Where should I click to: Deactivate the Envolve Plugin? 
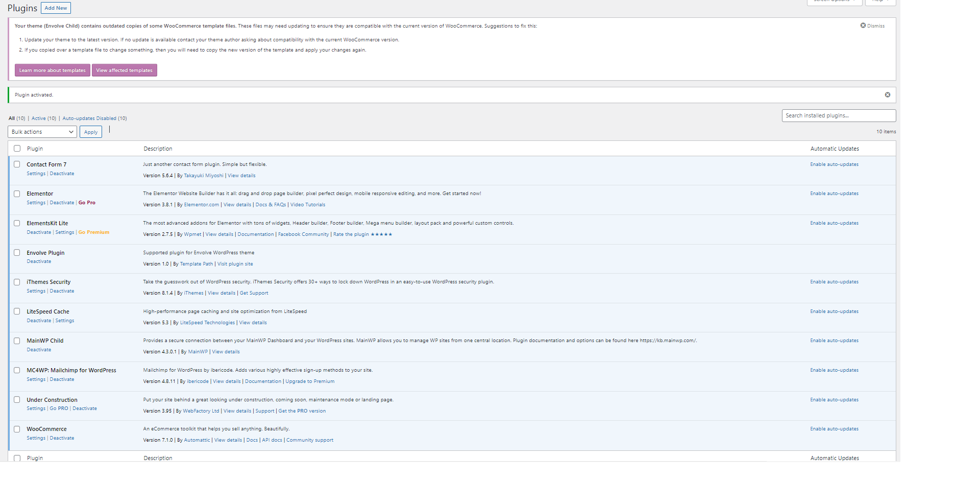(39, 261)
